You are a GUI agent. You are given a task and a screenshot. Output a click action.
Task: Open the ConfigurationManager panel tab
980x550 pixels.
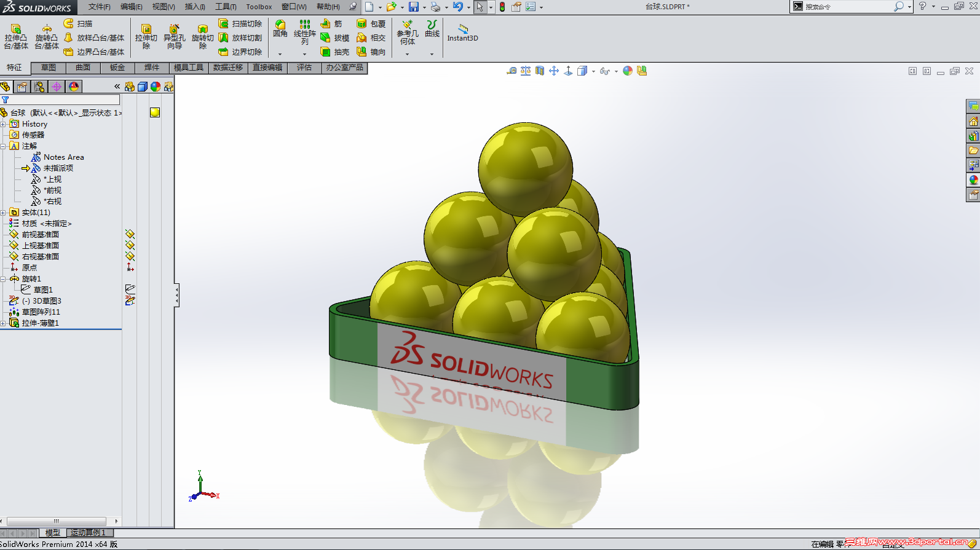tap(39, 87)
